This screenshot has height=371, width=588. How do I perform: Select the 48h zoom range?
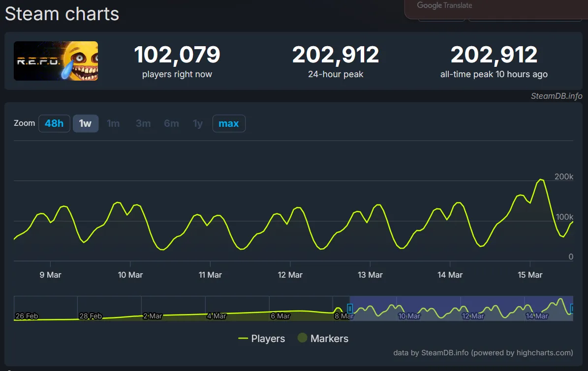[x=54, y=123]
